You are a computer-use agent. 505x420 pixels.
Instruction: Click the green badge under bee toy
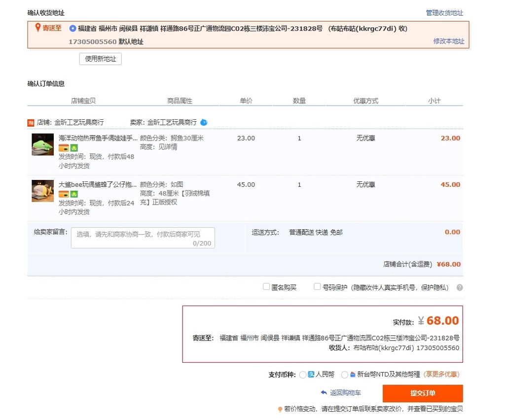pos(74,194)
